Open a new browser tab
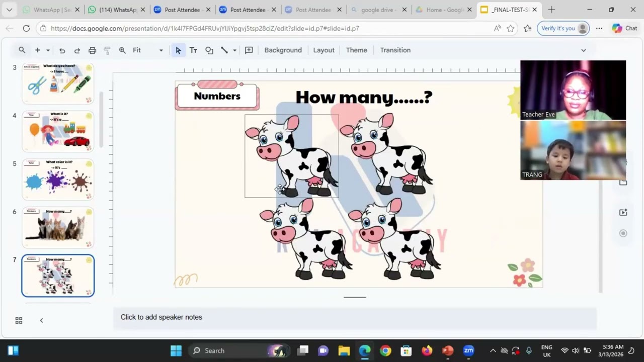644x362 pixels. 551,10
